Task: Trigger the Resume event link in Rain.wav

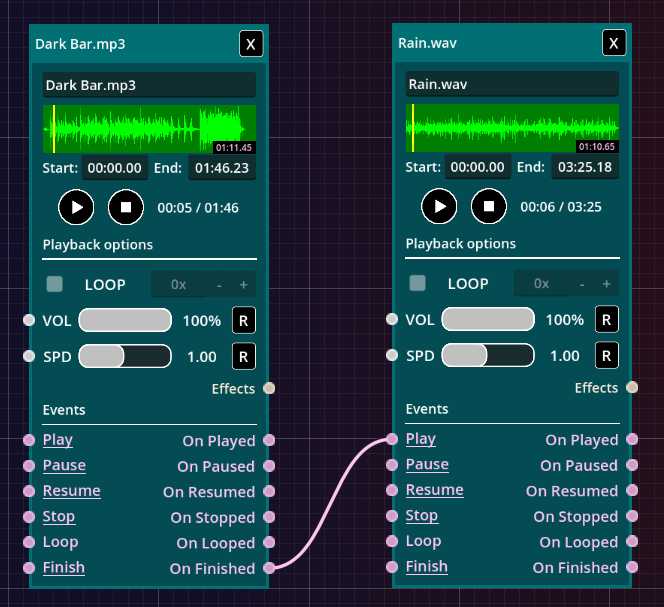Action: click(434, 490)
